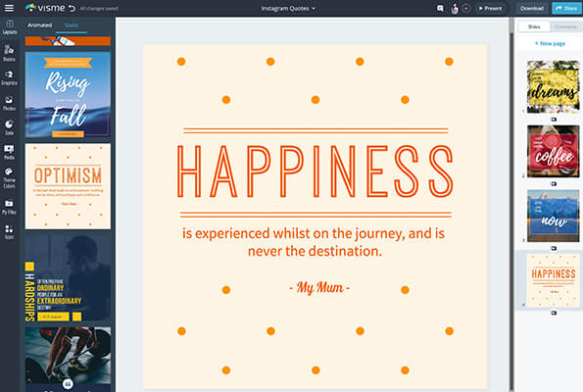Open the Layouts panel in sidebar
Image resolution: width=583 pixels, height=392 pixels.
(9, 27)
